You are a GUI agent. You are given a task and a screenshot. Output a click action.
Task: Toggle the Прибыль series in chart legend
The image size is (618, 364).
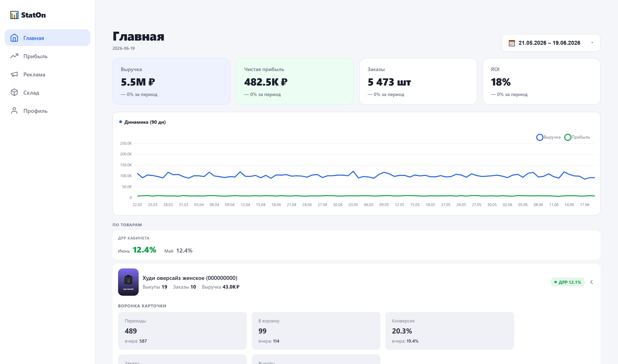coord(577,137)
